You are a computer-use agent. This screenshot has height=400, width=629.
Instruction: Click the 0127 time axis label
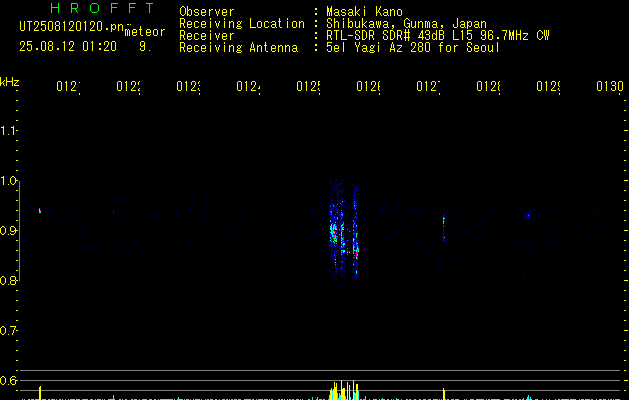click(x=428, y=86)
